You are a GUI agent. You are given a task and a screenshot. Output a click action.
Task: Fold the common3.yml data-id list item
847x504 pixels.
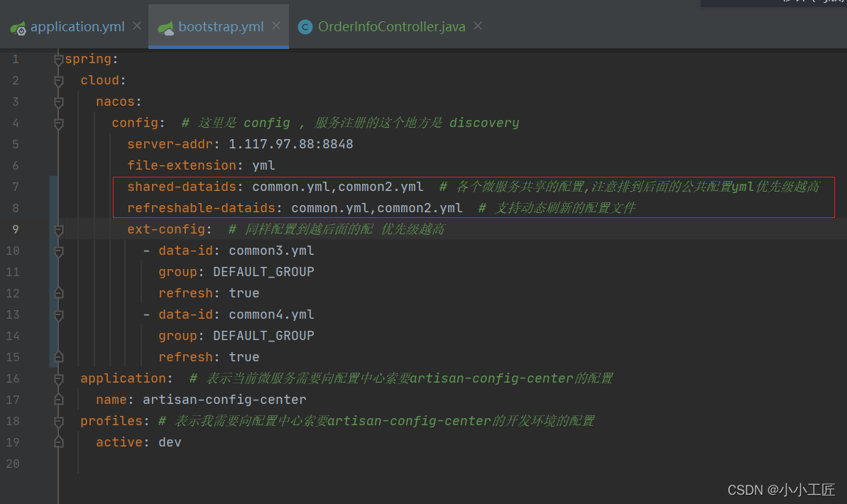click(59, 251)
